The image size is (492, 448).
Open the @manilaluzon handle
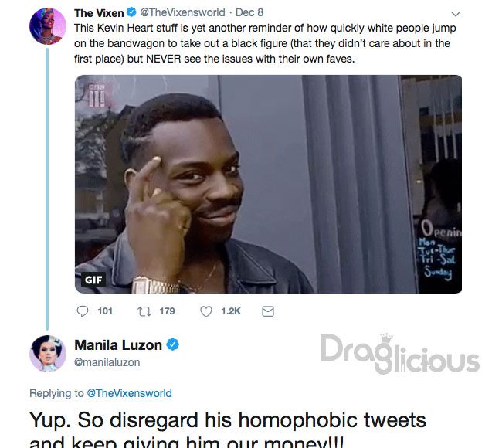tap(107, 362)
